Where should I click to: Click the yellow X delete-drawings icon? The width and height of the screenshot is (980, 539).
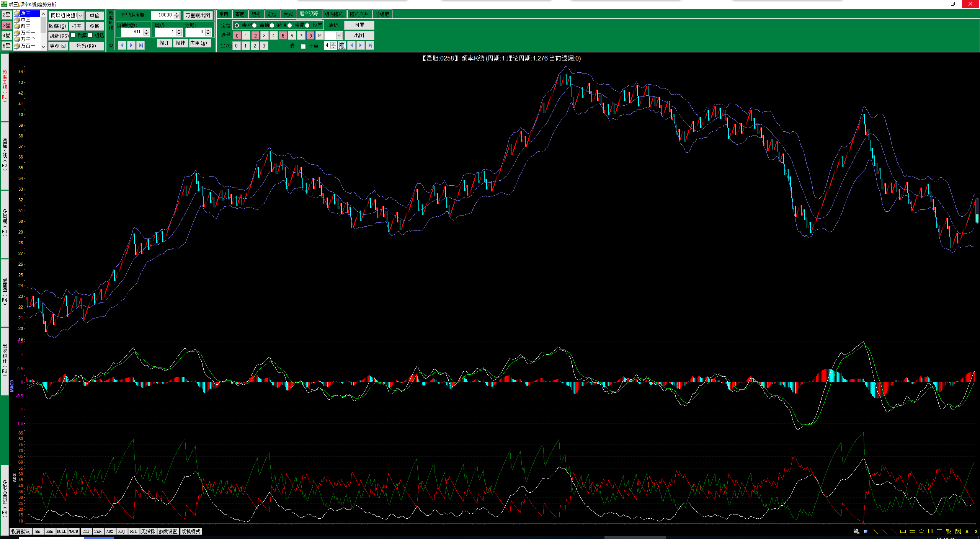click(x=976, y=531)
